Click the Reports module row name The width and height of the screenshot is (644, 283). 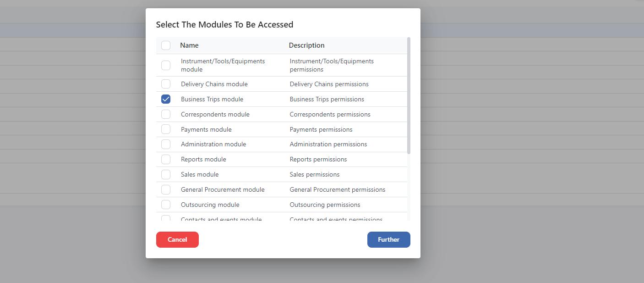pos(203,159)
